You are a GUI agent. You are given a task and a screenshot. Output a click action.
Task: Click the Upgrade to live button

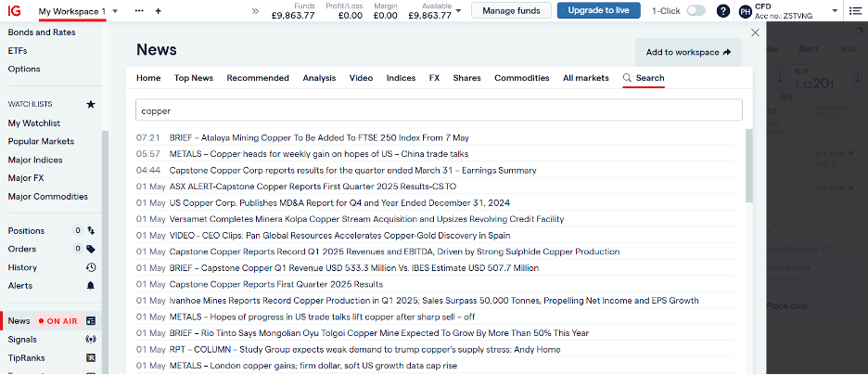pyautogui.click(x=598, y=10)
